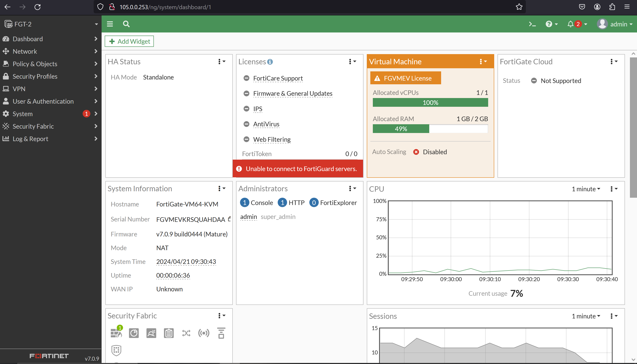
Task: Expand the Network menu
Action: 51,51
